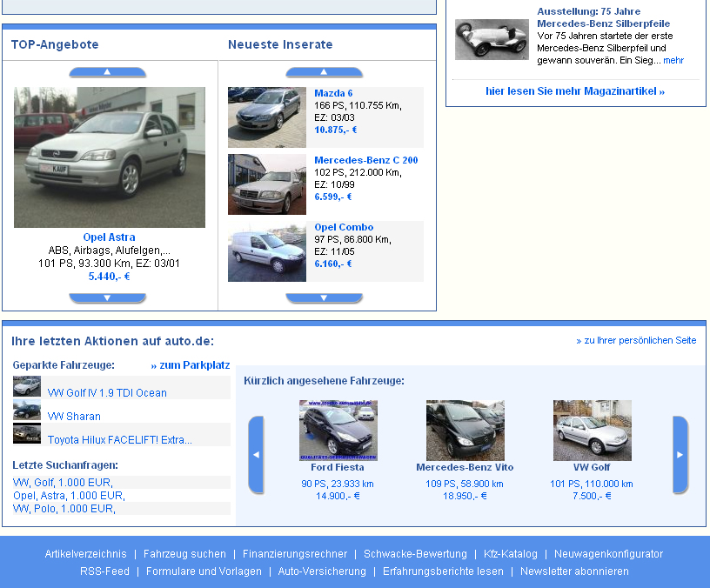Open the silver VW Golf thumbnail

(x=593, y=430)
